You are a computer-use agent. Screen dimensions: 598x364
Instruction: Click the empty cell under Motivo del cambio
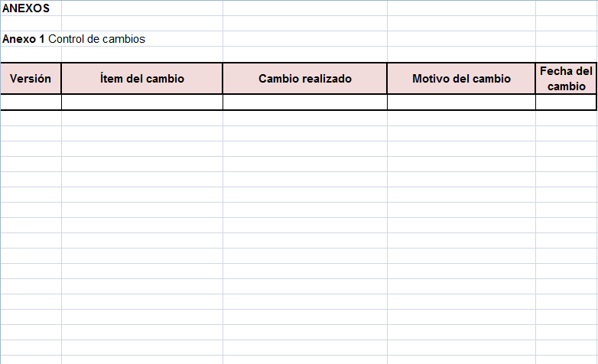click(x=461, y=102)
